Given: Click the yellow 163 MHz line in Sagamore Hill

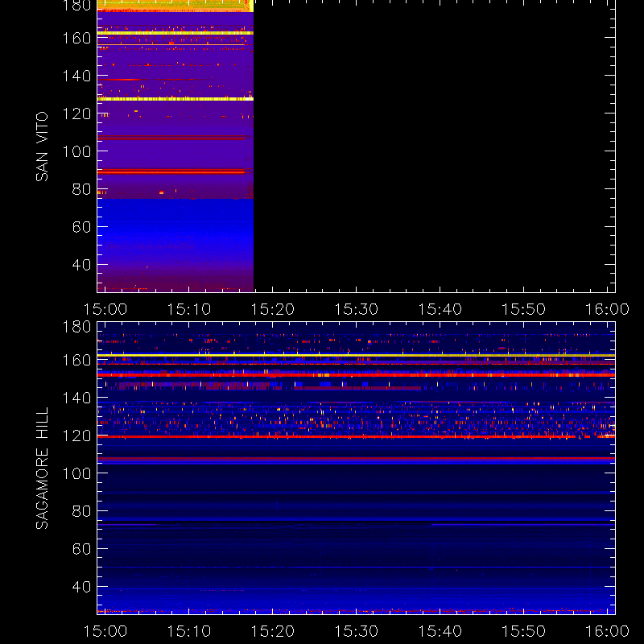Looking at the screenshot, I should coord(356,355).
